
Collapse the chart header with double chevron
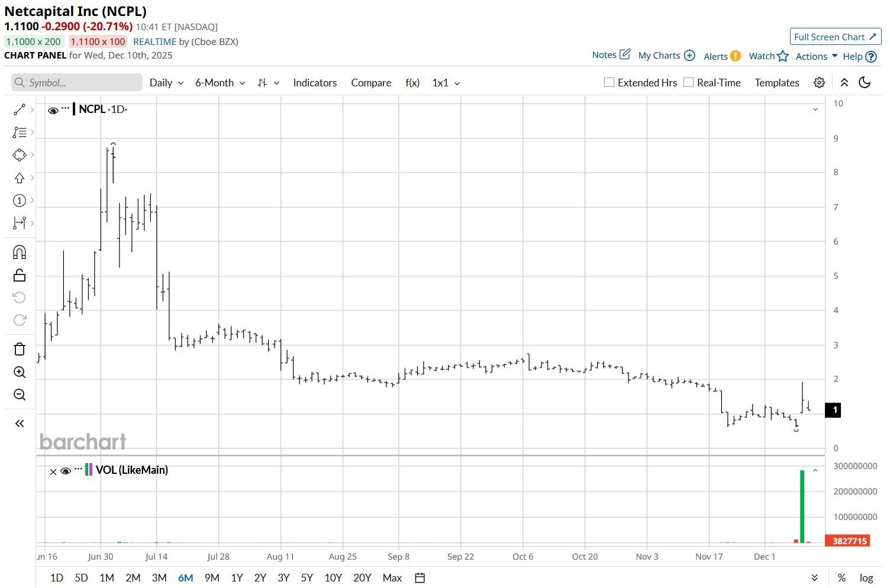(x=844, y=83)
